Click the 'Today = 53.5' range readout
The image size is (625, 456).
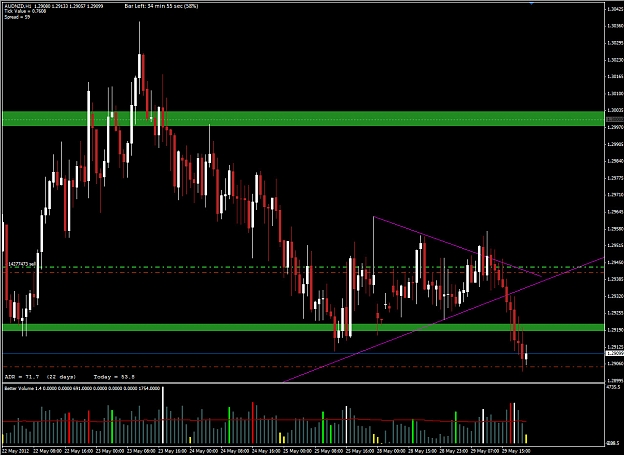(114, 377)
